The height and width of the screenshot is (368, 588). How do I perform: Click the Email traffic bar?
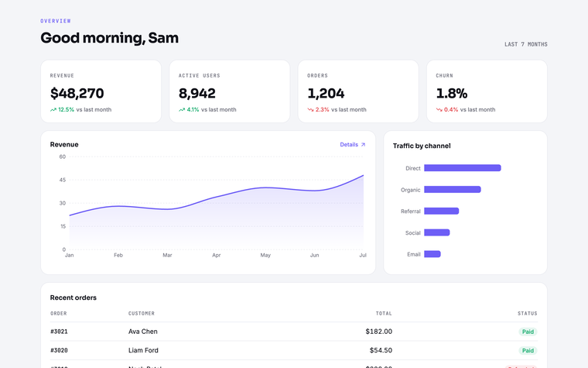(432, 254)
